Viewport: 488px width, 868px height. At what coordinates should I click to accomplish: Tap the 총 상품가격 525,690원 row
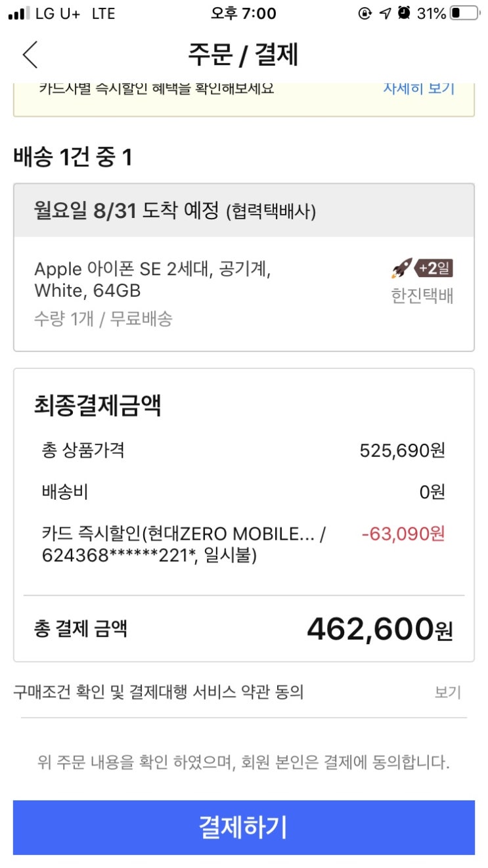tap(244, 450)
